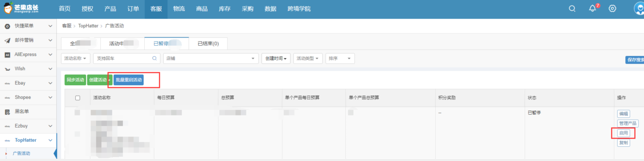Click the 启用 button in row
Viewport: 644px width, 161px height.
point(623,133)
